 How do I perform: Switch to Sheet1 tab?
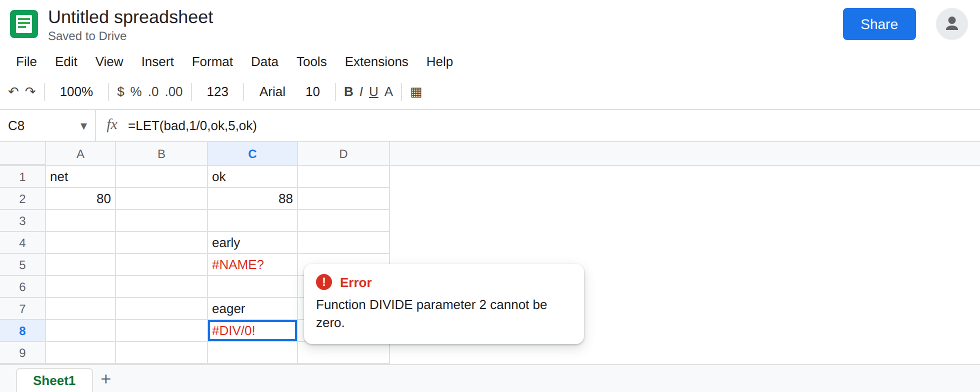(54, 380)
